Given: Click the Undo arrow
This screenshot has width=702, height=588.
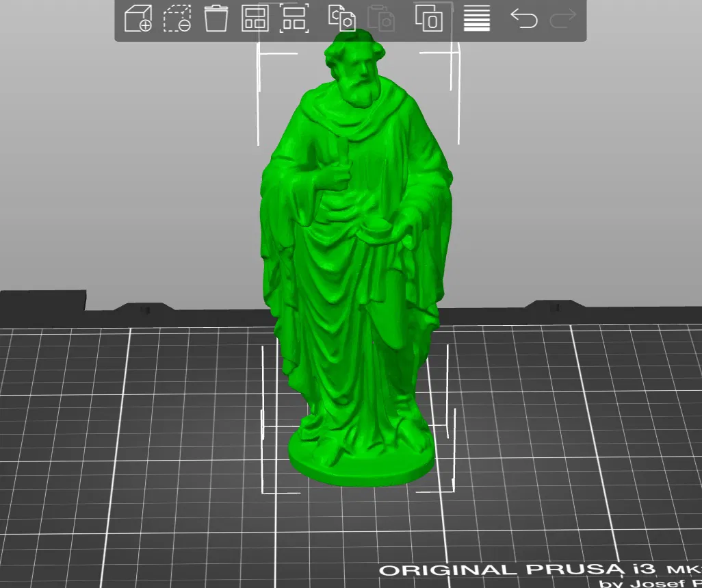Looking at the screenshot, I should [x=524, y=18].
